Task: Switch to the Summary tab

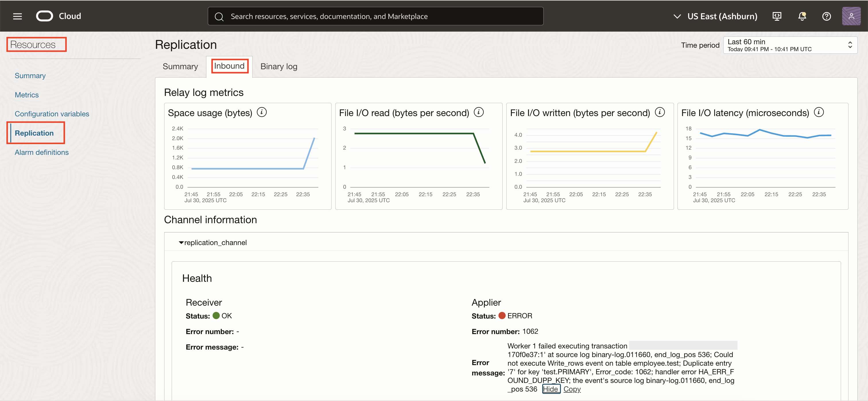Action: (x=180, y=66)
